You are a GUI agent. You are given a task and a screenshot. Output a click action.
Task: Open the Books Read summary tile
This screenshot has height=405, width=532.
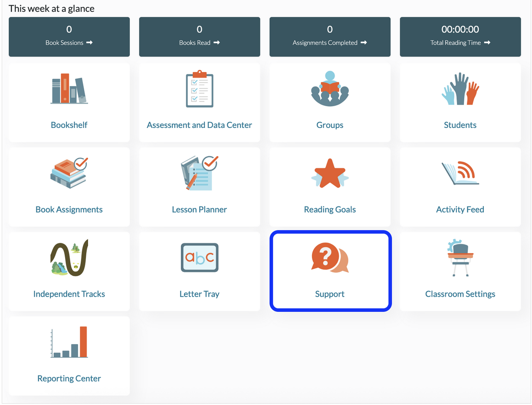click(200, 37)
